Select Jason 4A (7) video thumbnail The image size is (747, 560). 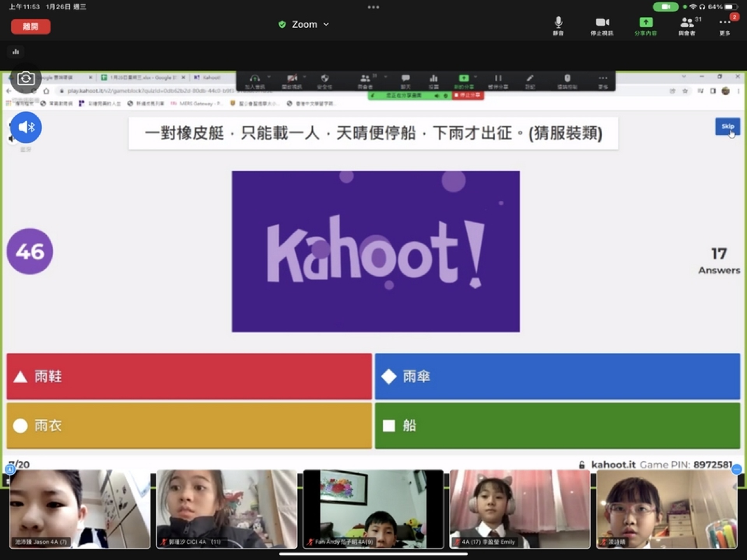(x=80, y=509)
